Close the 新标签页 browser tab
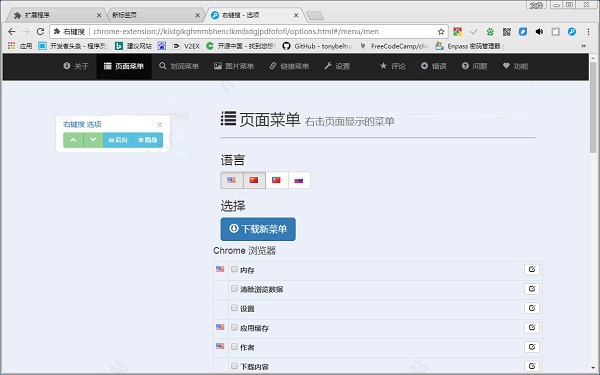The width and height of the screenshot is (600, 375). point(197,15)
